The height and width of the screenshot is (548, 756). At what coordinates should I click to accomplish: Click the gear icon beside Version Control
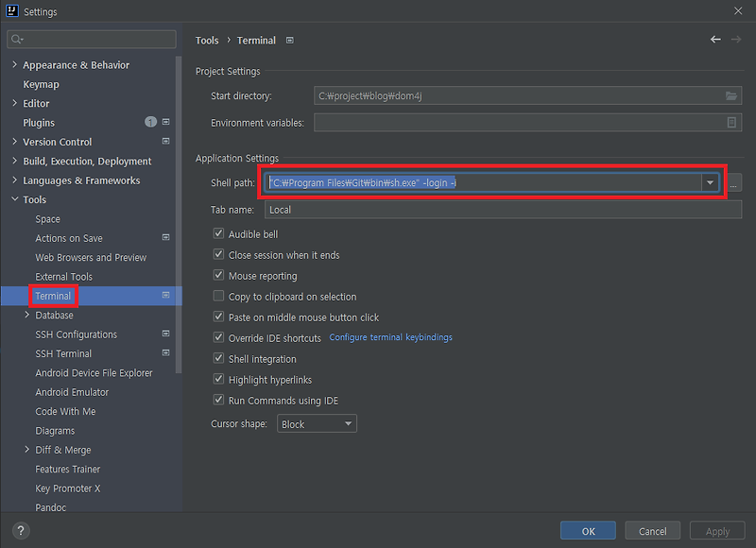coord(164,143)
